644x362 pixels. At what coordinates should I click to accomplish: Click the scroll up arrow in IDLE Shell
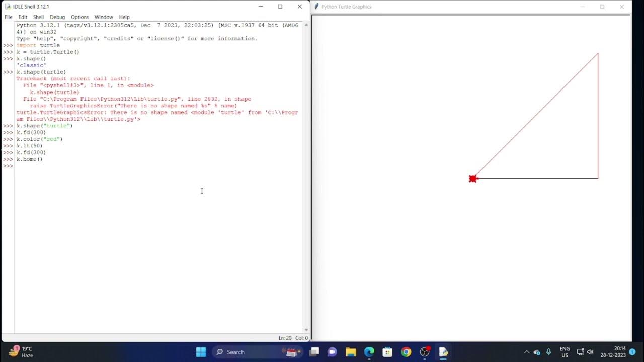point(306,25)
